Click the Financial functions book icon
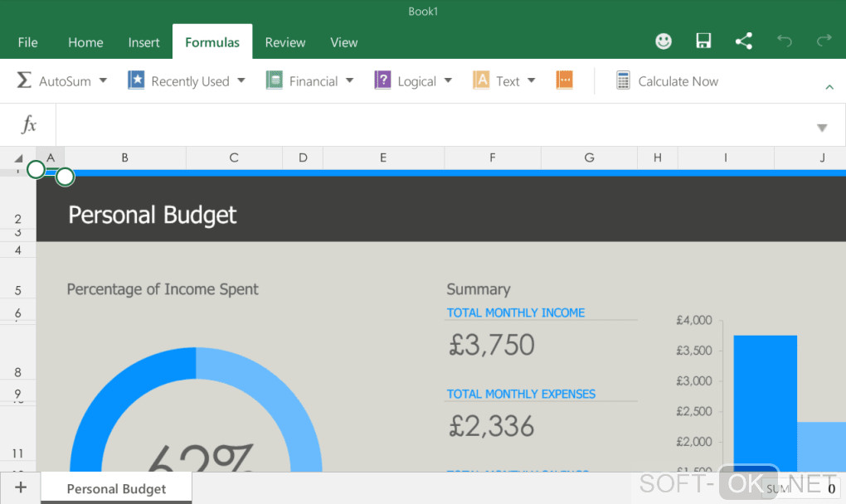The image size is (846, 504). click(274, 80)
